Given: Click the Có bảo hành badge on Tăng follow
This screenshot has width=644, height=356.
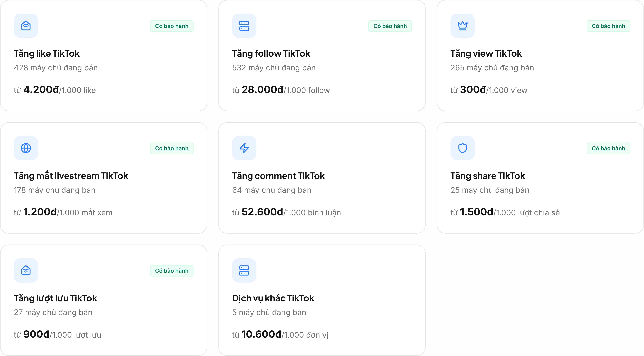Looking at the screenshot, I should click(x=390, y=26).
